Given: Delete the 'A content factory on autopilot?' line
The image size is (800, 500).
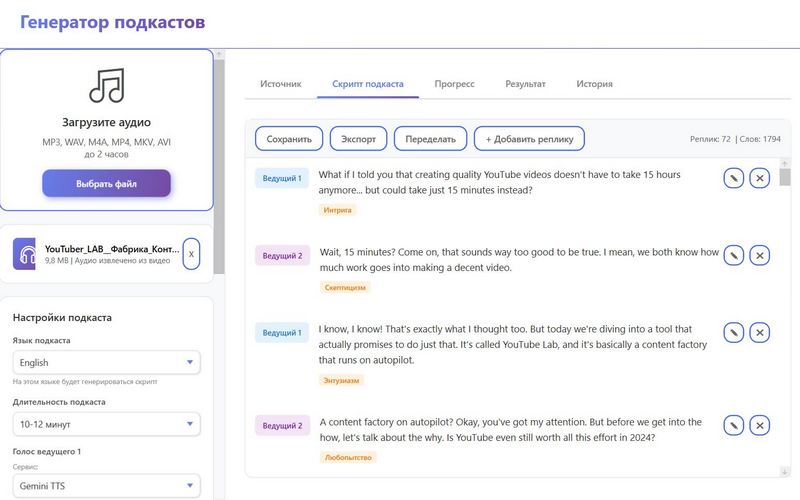Looking at the screenshot, I should [760, 425].
